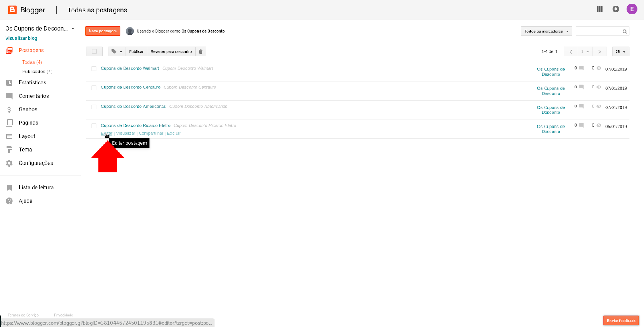Click comments icon on Walmart post row
Viewport: 644px width, 327px height.
click(x=581, y=68)
